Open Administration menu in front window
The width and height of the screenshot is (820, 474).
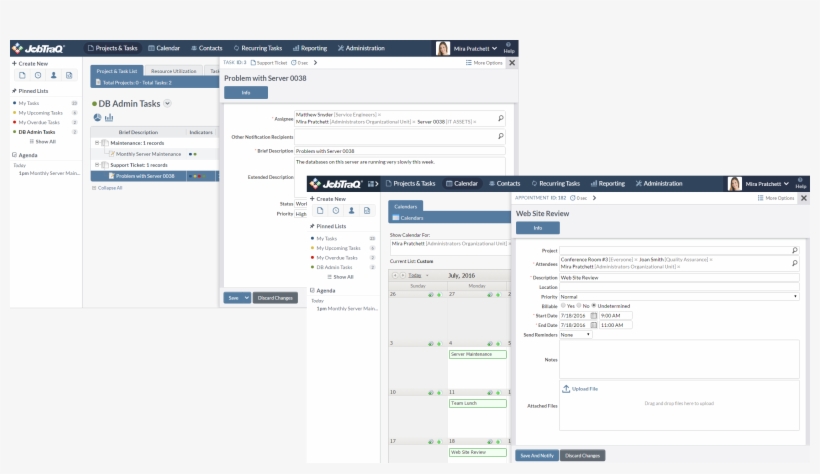tap(659, 184)
